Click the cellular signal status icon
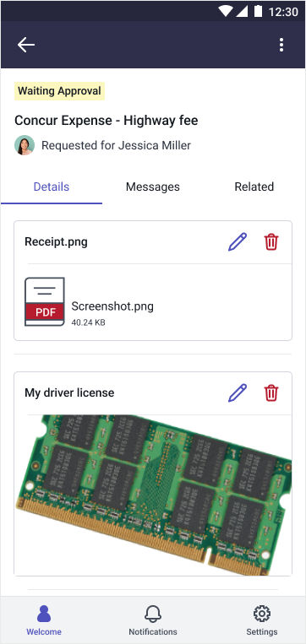 [x=242, y=12]
